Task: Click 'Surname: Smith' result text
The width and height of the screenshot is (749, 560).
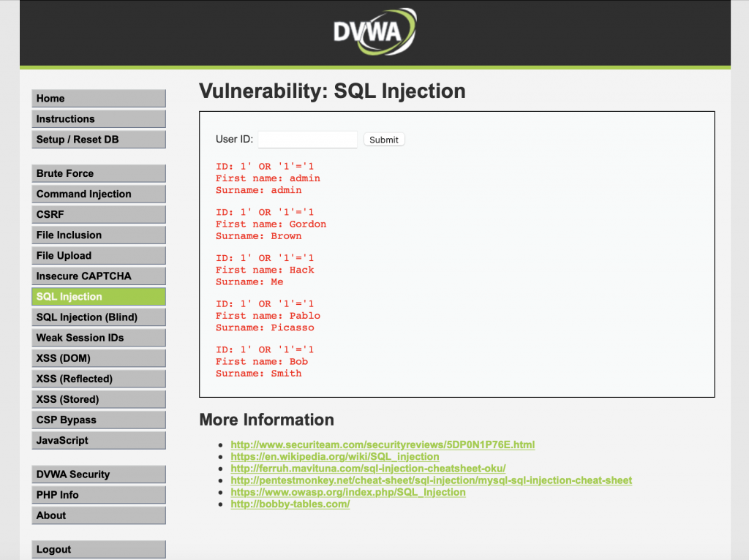Action: [258, 374]
